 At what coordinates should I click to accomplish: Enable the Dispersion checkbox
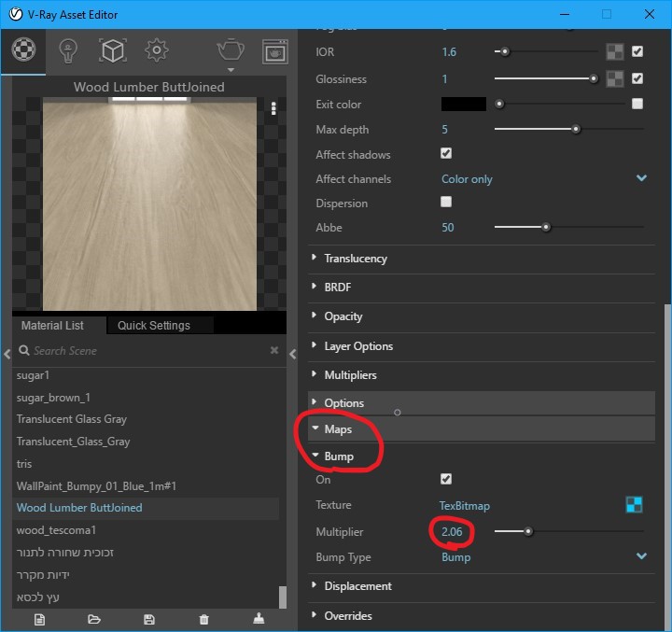(446, 203)
